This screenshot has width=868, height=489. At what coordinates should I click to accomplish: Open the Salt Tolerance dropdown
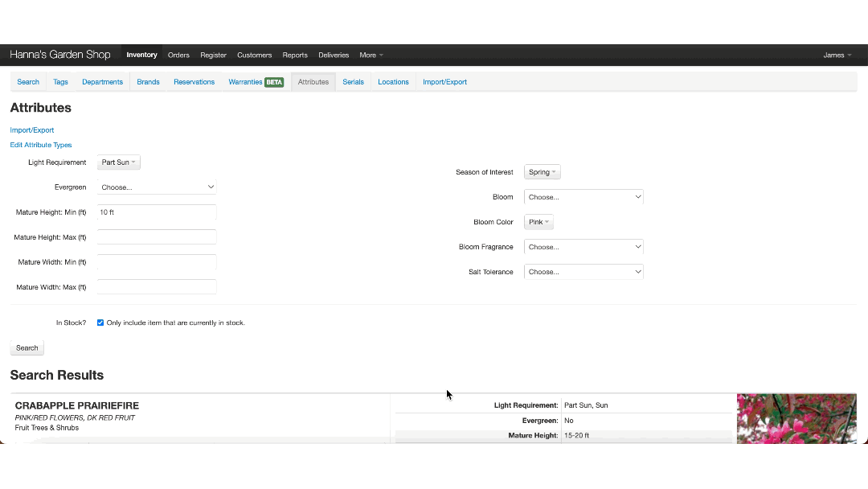[x=583, y=272]
